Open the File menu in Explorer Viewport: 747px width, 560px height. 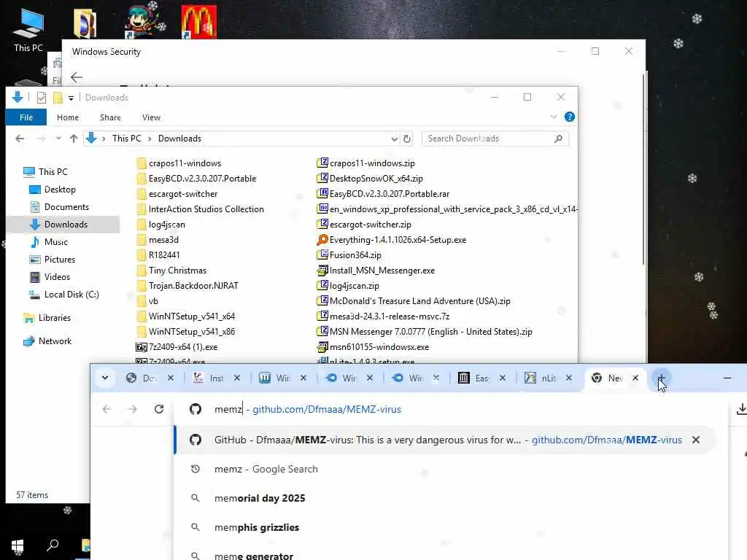26,117
